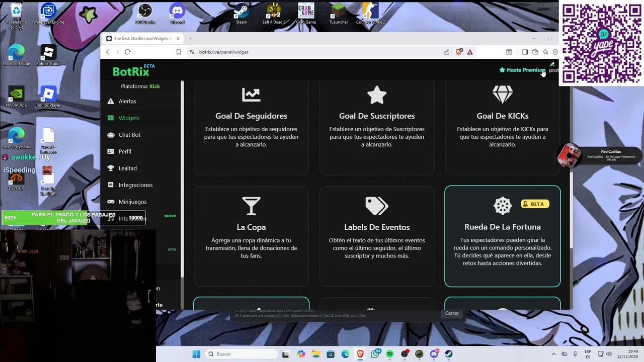Click the green Widgets grid icon

tap(111, 118)
